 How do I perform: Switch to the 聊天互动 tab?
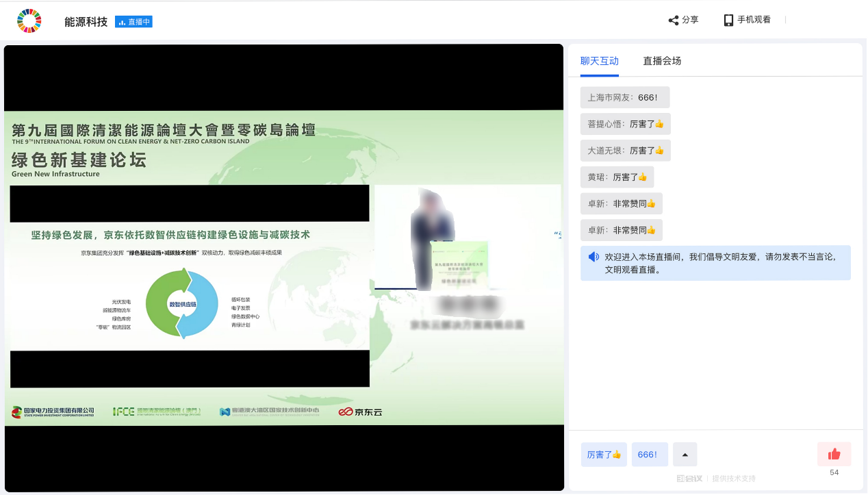598,60
